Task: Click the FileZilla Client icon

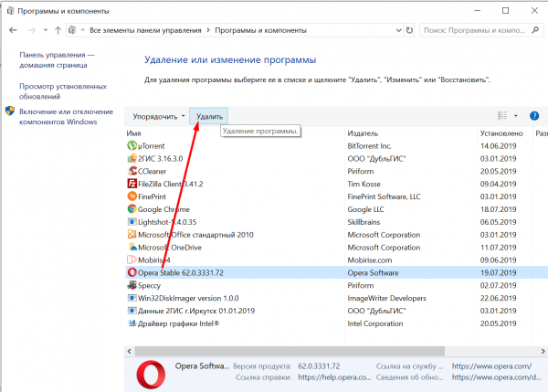Action: [132, 184]
